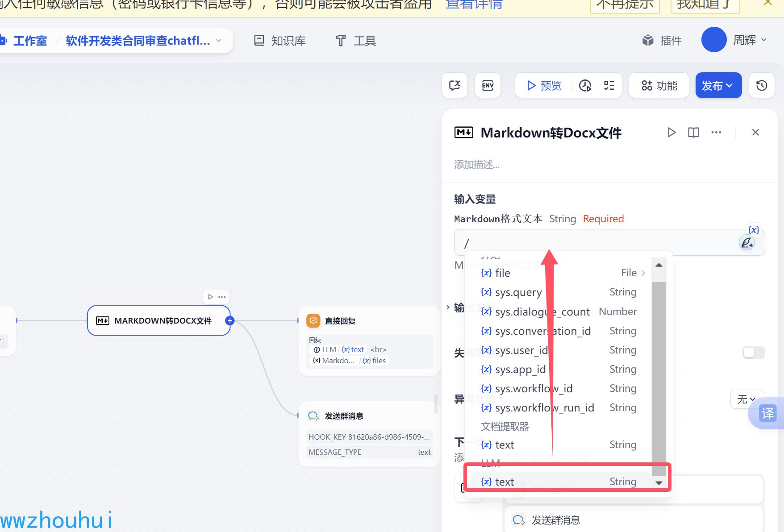Click the HOOK_KEY value row
784x532 pixels.
pyautogui.click(x=369, y=437)
